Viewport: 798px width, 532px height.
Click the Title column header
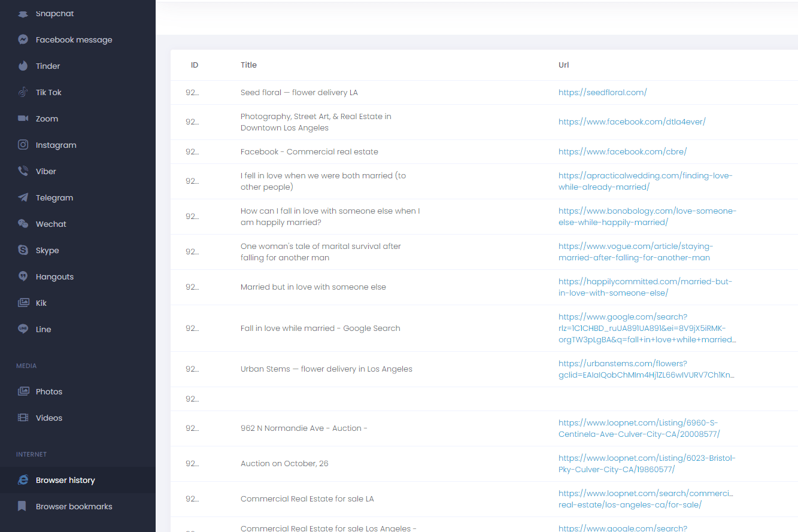point(248,65)
